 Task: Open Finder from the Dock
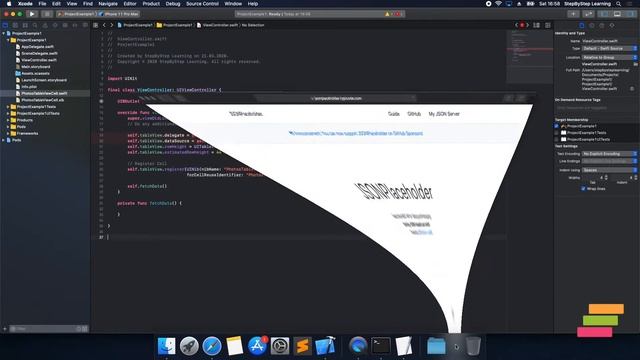167,346
